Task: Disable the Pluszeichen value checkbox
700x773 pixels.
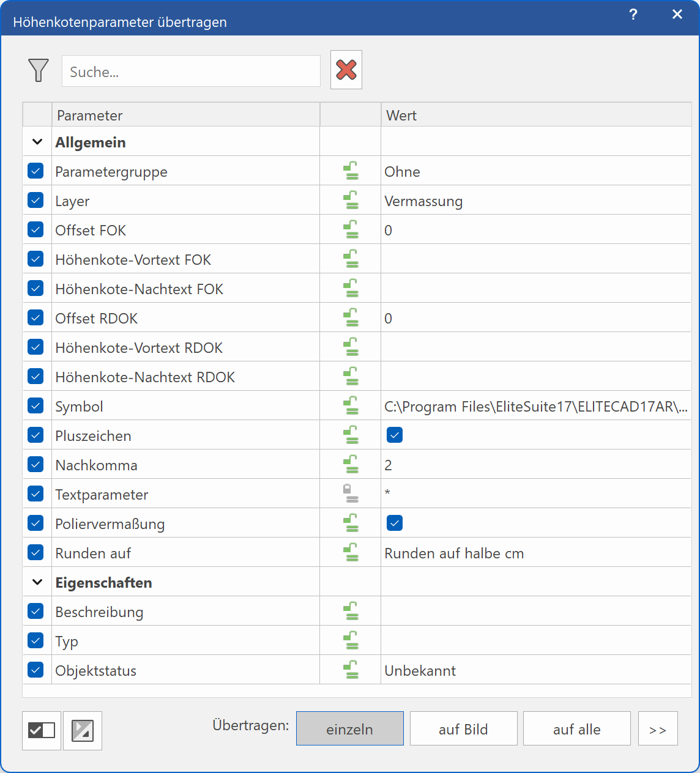Action: click(x=395, y=435)
